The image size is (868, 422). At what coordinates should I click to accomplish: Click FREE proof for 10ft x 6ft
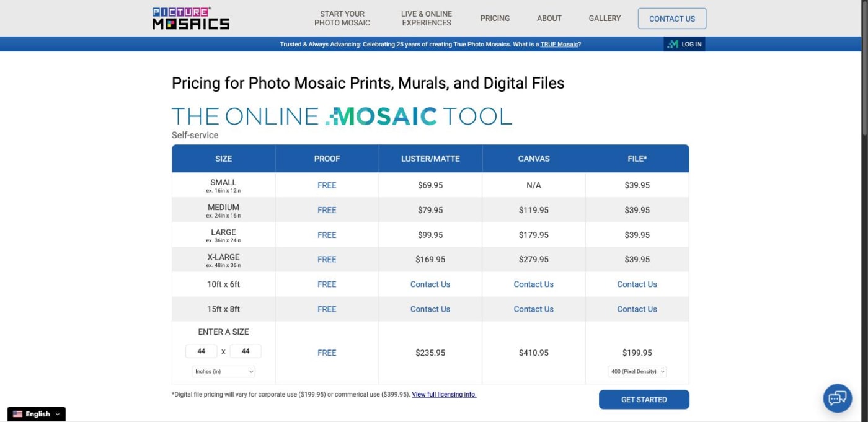[327, 284]
